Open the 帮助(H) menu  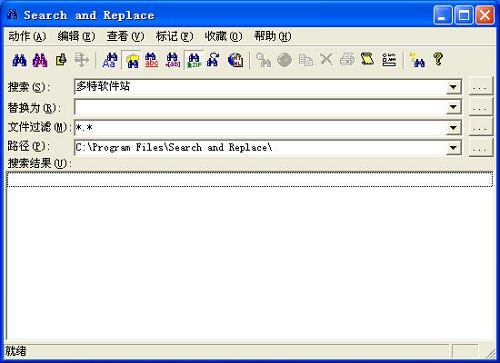coord(273,36)
